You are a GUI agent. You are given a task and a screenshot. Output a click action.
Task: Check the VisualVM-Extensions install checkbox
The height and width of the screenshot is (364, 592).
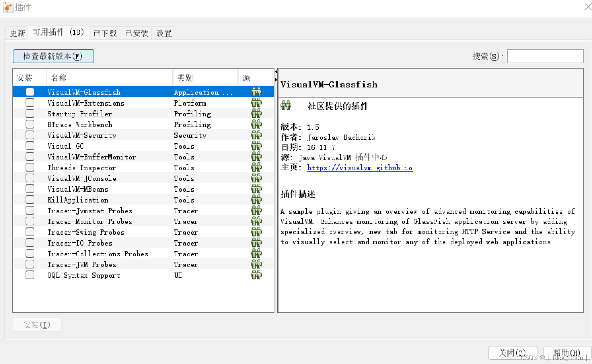pos(30,103)
